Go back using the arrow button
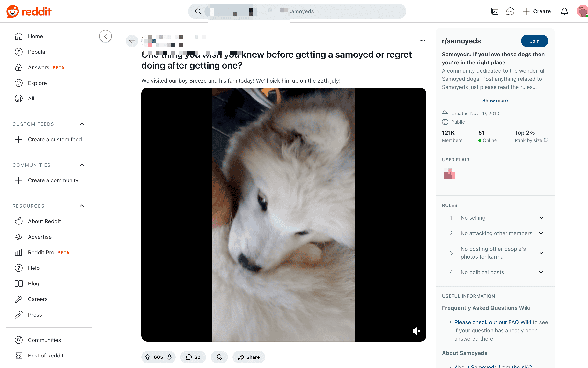Viewport: 588px width, 368px height. pos(132,41)
